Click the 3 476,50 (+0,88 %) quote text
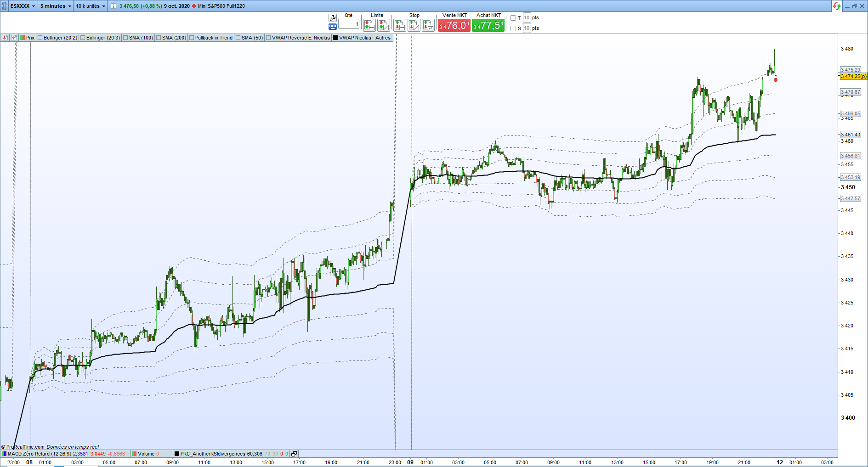The image size is (868, 467). click(x=141, y=6)
